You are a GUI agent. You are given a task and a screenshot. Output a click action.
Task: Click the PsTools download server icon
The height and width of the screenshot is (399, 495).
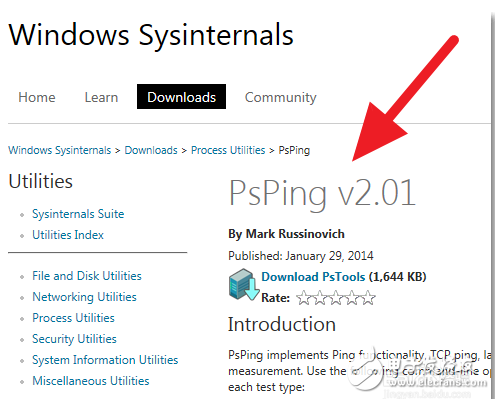tap(244, 284)
